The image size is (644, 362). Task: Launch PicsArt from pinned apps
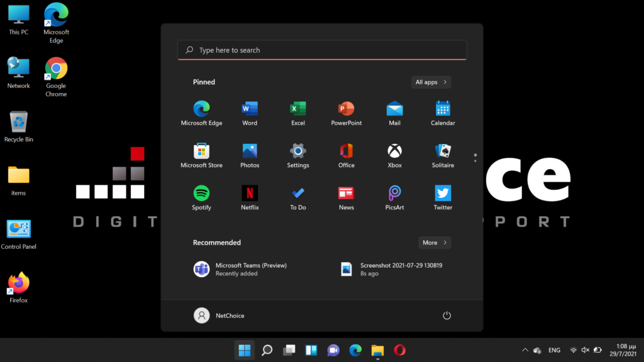pos(395,197)
